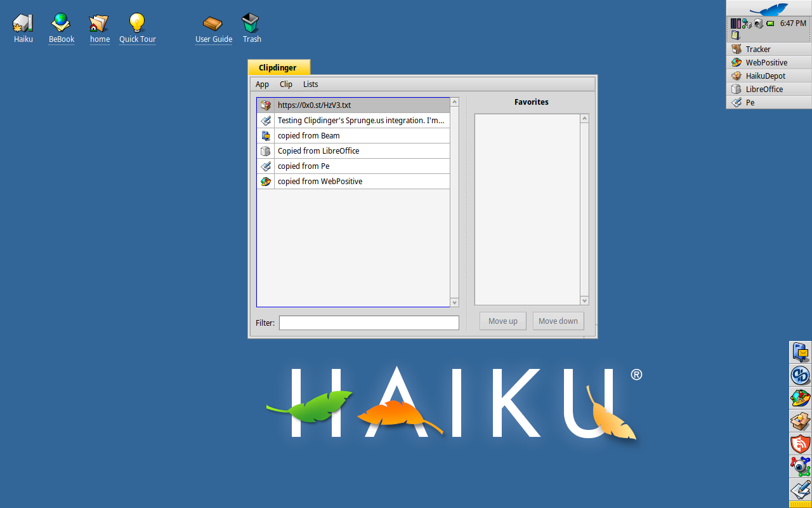Switch to WebPositive in Deskbar
Screen dimensions: 812x508
pos(769,62)
